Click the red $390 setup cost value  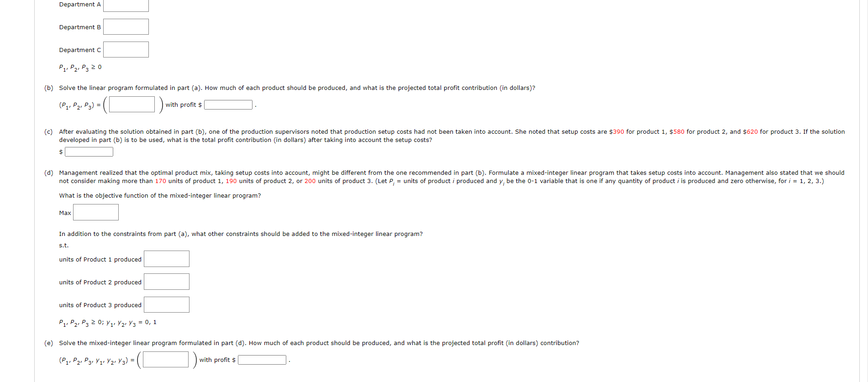tap(616, 131)
